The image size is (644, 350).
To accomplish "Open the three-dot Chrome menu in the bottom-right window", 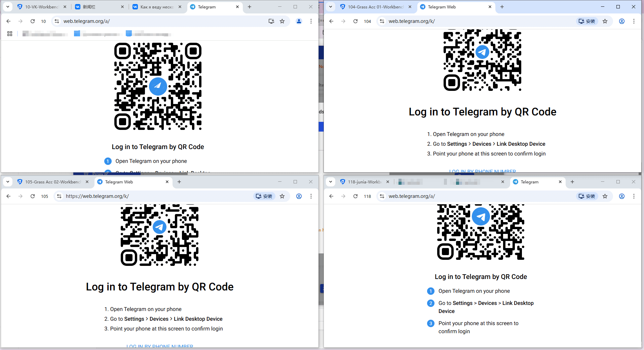I will point(634,196).
